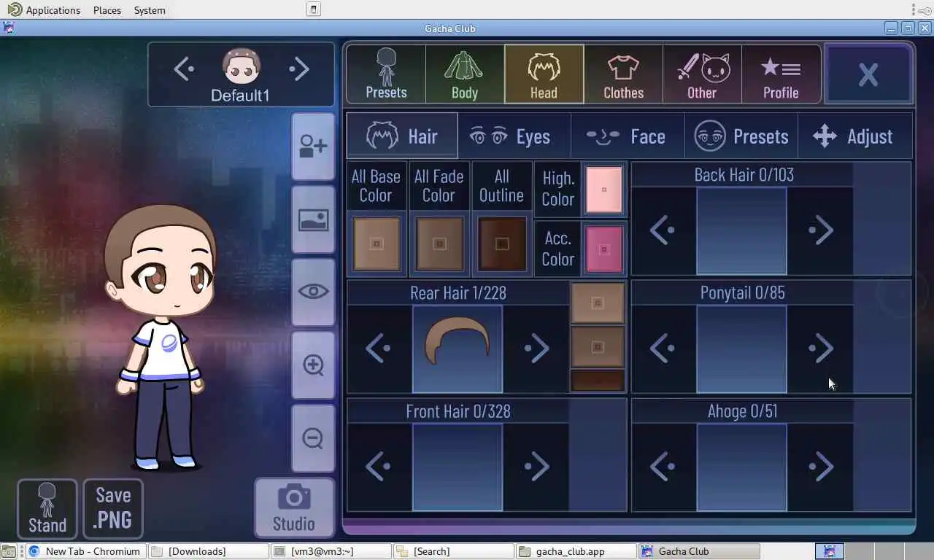
Task: Go to the next character slot
Action: click(299, 69)
